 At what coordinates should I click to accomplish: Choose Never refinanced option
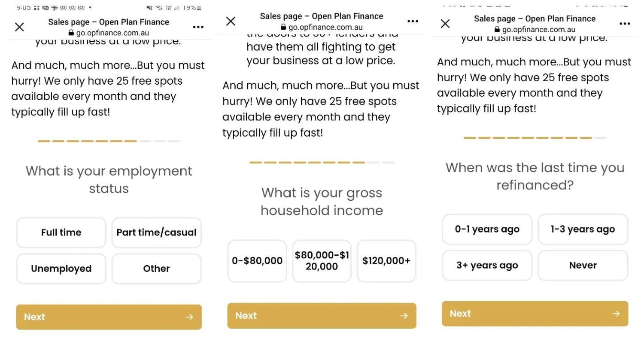[x=583, y=266]
